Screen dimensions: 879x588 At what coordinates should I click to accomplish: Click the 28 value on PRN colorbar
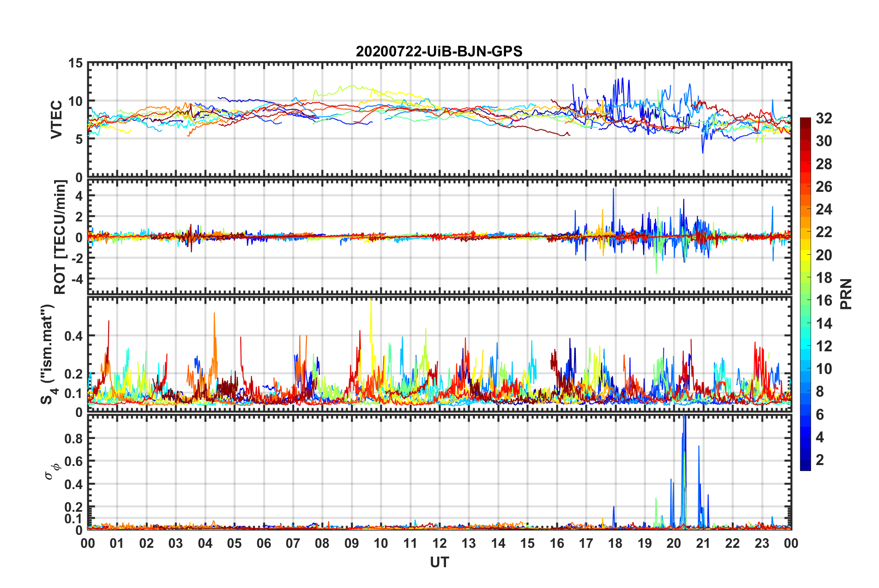[824, 164]
